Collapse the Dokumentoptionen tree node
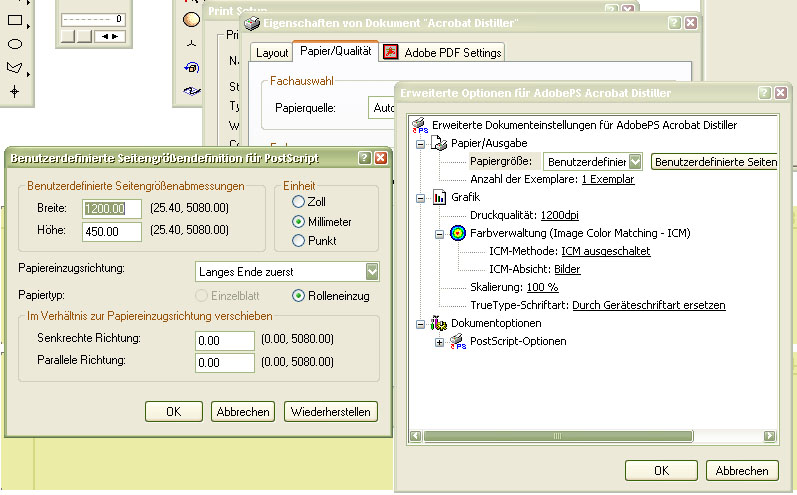This screenshot has height=495, width=797. tap(420, 324)
